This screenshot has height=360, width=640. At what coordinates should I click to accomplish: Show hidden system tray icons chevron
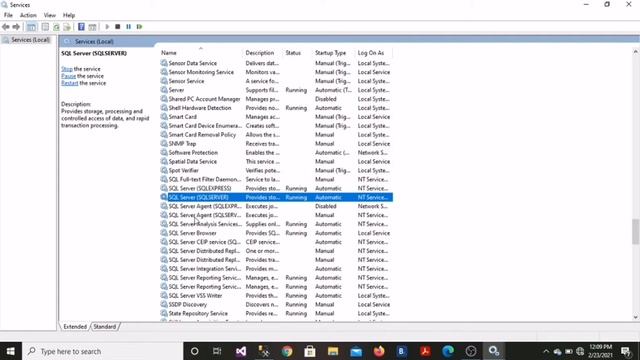point(546,351)
